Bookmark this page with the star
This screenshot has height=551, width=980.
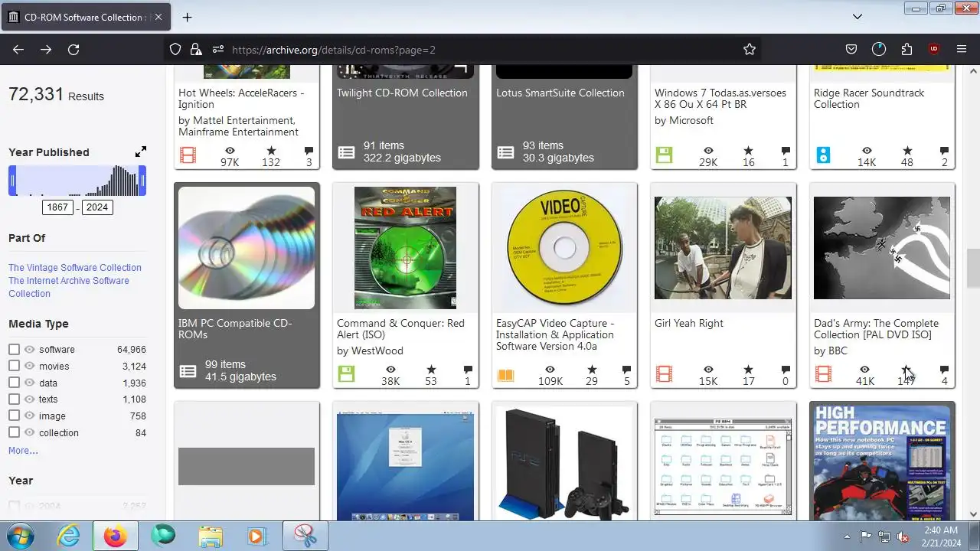(x=750, y=49)
